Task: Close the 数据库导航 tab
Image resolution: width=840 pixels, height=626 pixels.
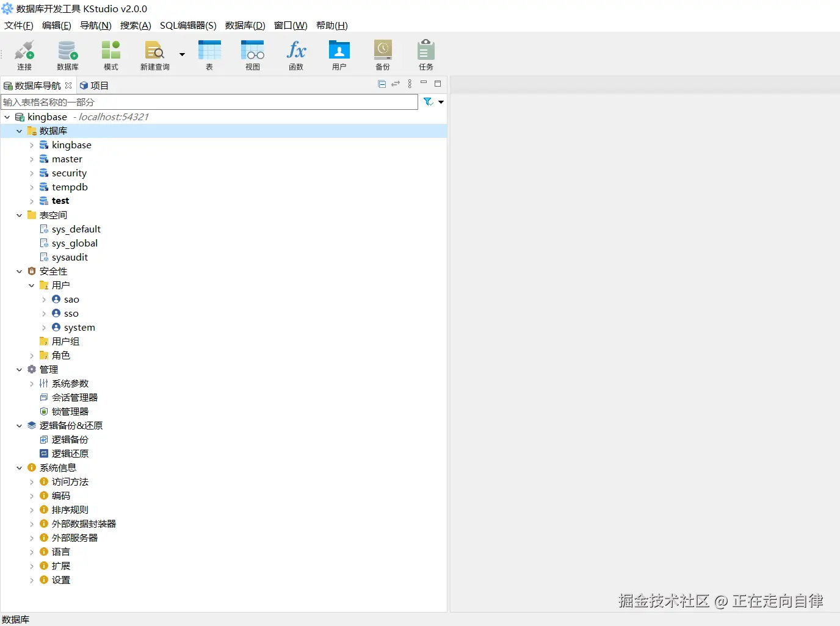Action: point(68,85)
